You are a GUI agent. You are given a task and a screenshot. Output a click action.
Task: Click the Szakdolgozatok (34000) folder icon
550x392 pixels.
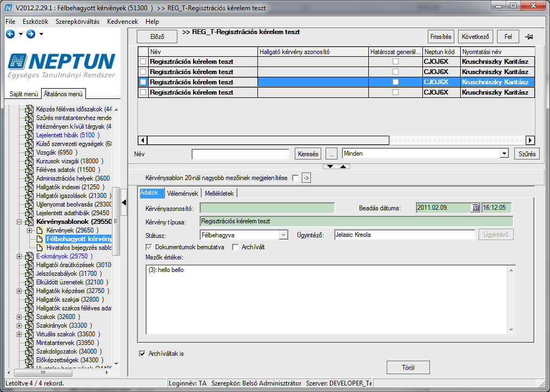[29, 351]
